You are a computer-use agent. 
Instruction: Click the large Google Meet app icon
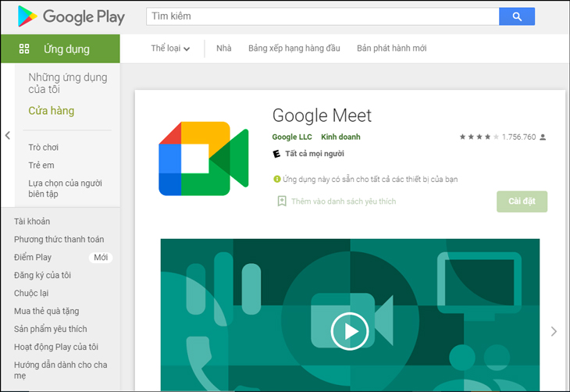tap(203, 159)
